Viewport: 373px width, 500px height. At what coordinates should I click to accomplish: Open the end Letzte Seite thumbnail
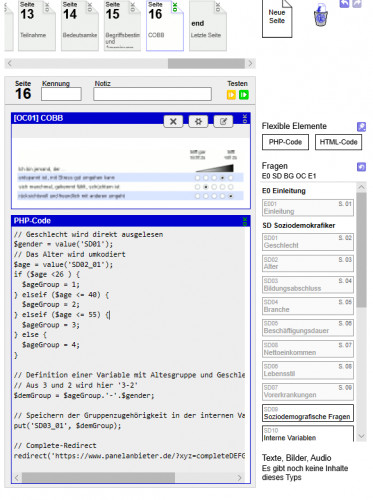pyautogui.click(x=208, y=25)
